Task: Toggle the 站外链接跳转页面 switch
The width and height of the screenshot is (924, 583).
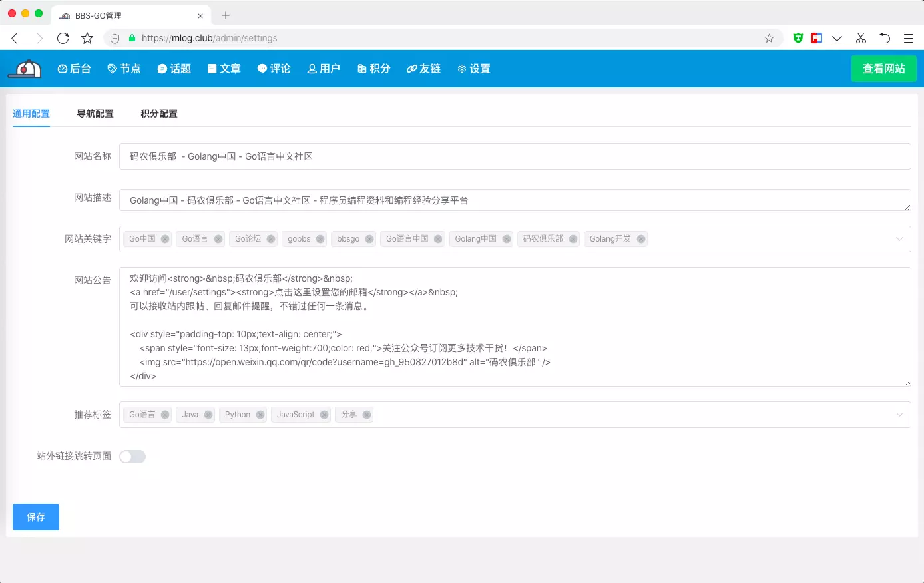Action: (132, 457)
